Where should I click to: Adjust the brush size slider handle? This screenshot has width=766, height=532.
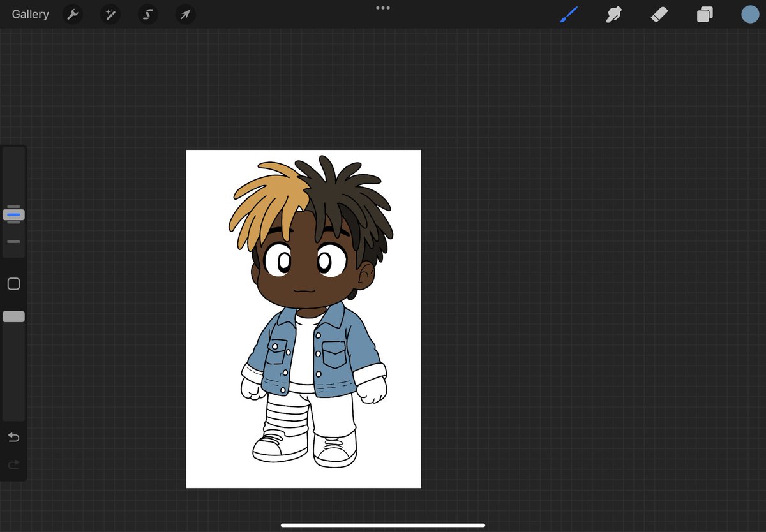[13, 215]
